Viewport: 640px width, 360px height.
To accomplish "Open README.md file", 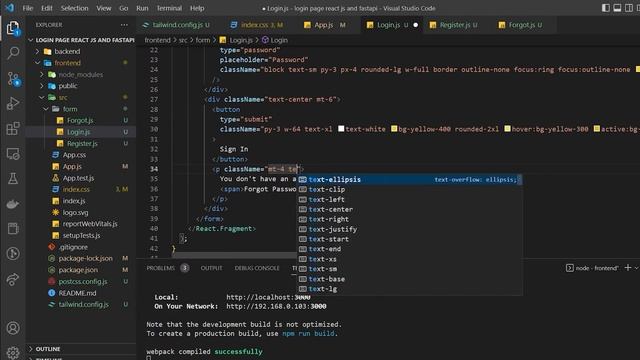I will pyautogui.click(x=77, y=293).
